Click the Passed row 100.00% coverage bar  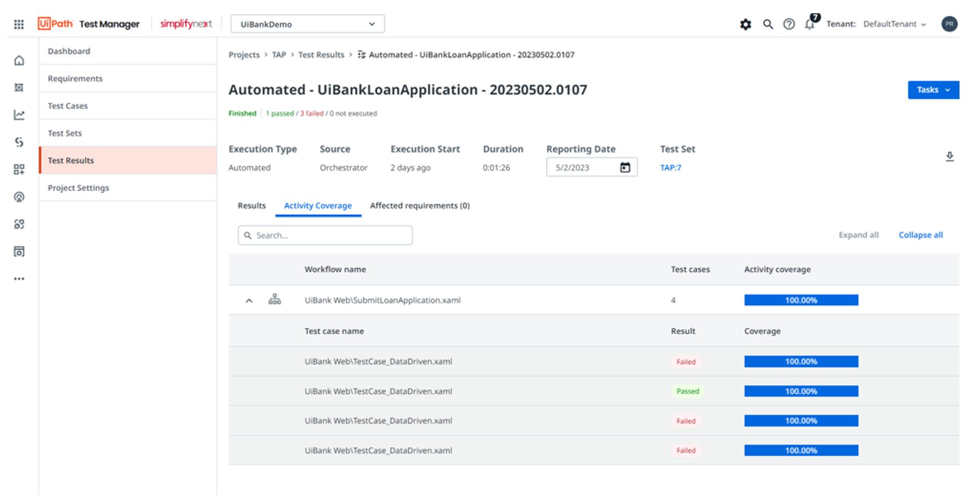tap(801, 391)
